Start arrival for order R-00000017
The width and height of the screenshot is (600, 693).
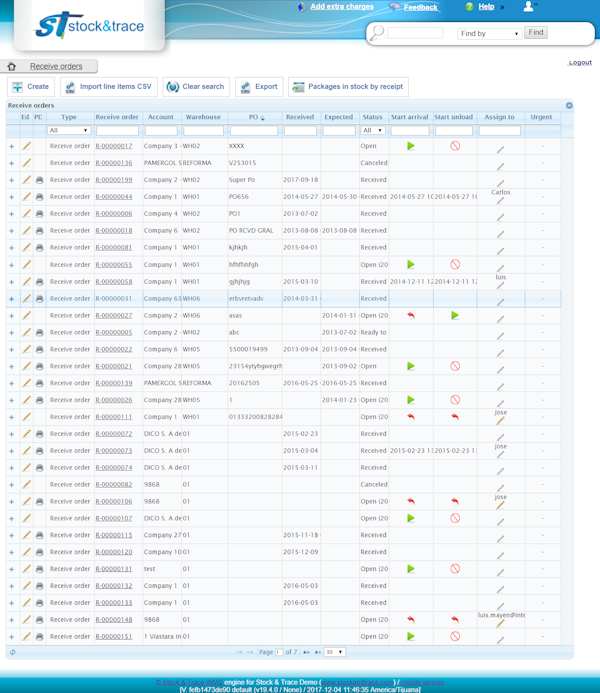pos(411,146)
